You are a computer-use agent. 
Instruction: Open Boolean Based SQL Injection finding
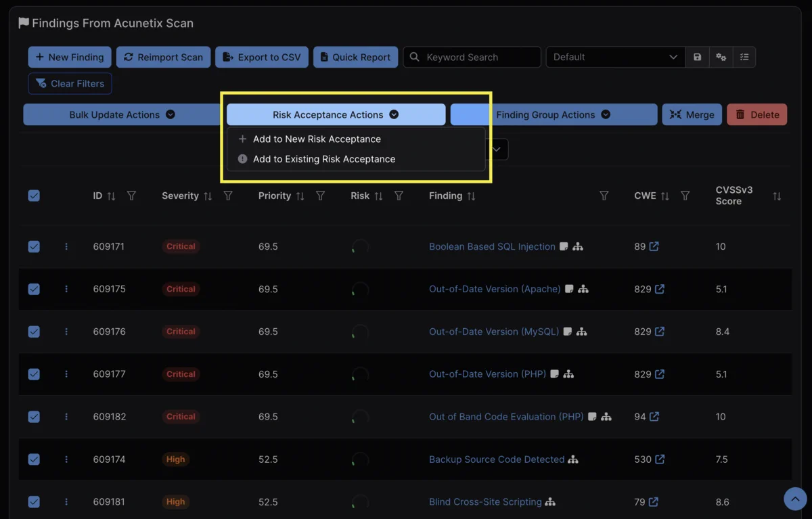(492, 247)
